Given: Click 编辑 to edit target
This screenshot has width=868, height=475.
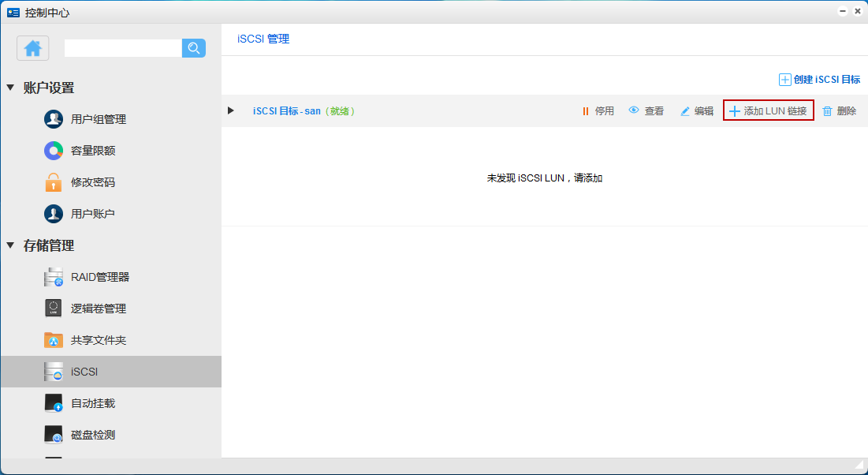Looking at the screenshot, I should (x=704, y=110).
